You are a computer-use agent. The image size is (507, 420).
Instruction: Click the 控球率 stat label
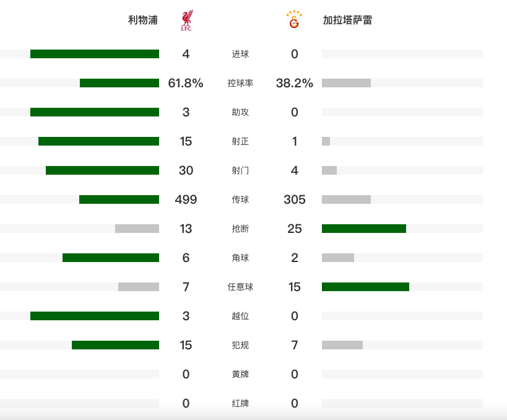coord(240,83)
